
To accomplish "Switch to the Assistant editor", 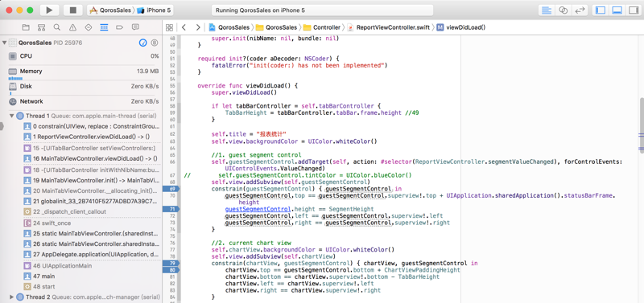I will coord(563,10).
